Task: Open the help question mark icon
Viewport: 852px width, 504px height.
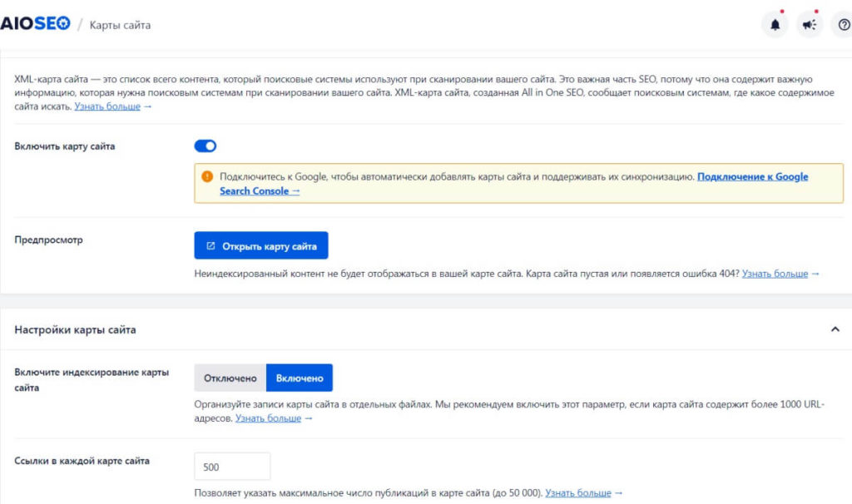Action: coord(844,24)
